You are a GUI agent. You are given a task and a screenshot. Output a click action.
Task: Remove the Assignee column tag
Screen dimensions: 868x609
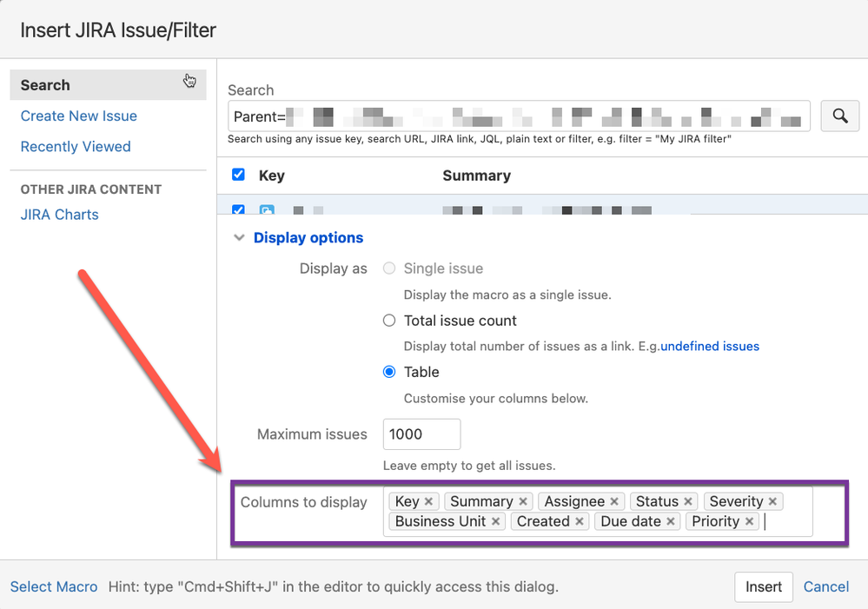[x=614, y=501]
